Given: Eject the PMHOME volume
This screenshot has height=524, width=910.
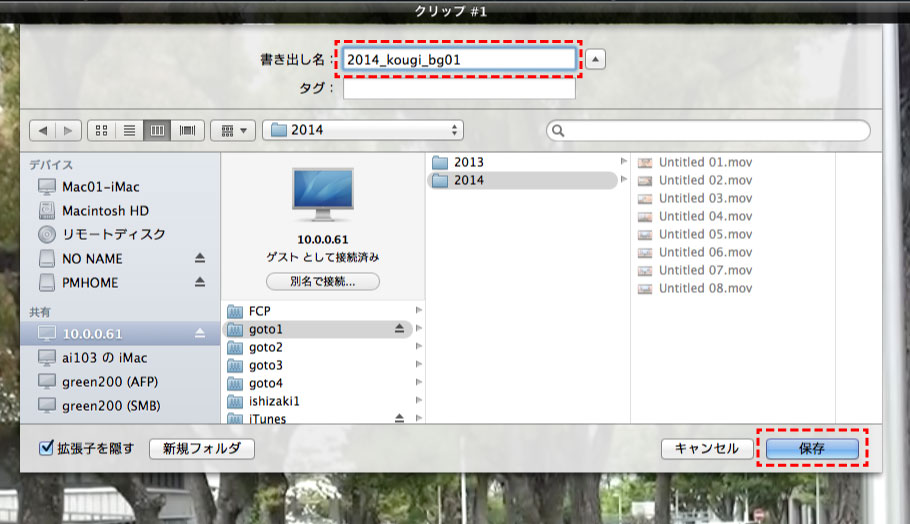Looking at the screenshot, I should pyautogui.click(x=200, y=282).
